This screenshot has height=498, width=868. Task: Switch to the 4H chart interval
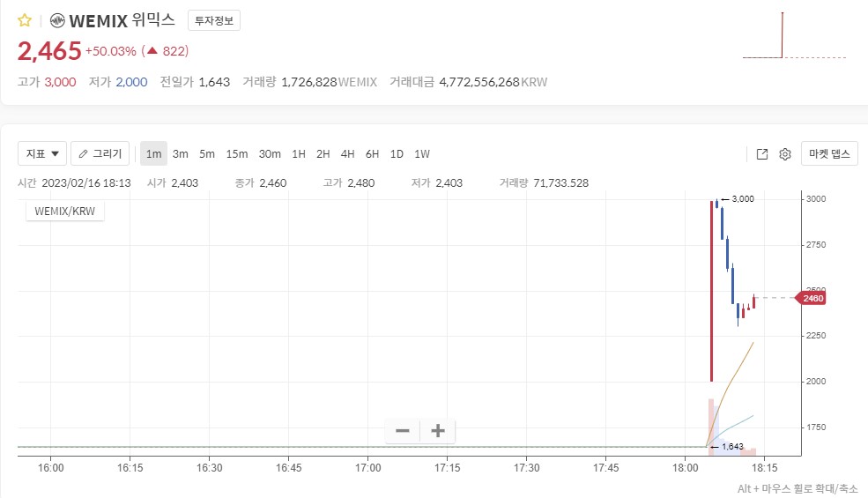tap(348, 154)
